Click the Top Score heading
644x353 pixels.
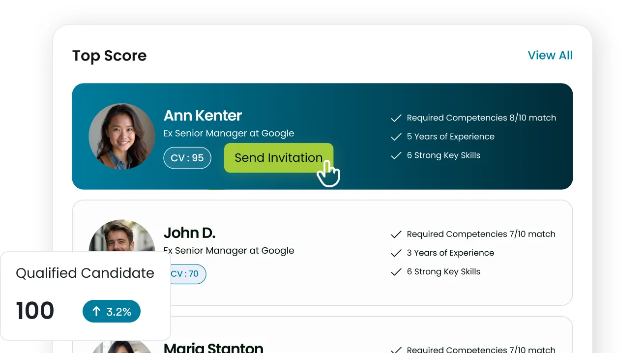[x=109, y=56]
